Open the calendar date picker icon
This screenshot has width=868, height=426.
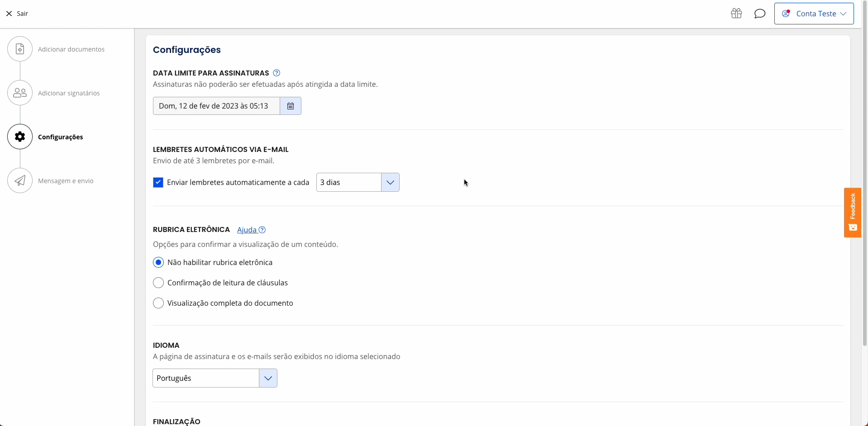[291, 106]
